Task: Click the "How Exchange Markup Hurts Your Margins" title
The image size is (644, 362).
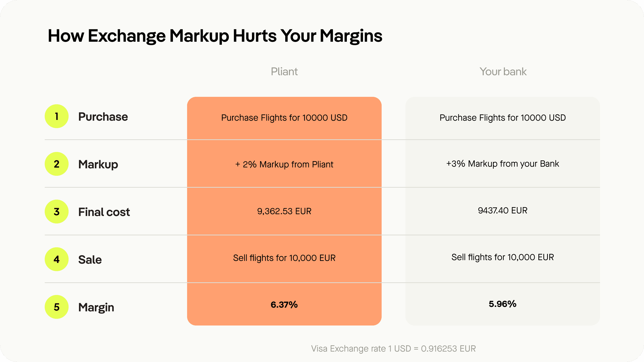Action: pyautogui.click(x=215, y=36)
